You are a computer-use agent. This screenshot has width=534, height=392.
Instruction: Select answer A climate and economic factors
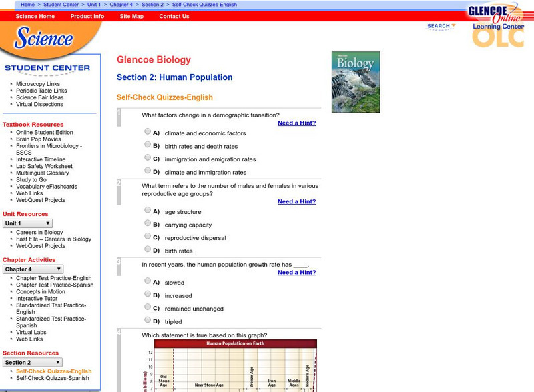click(x=148, y=131)
